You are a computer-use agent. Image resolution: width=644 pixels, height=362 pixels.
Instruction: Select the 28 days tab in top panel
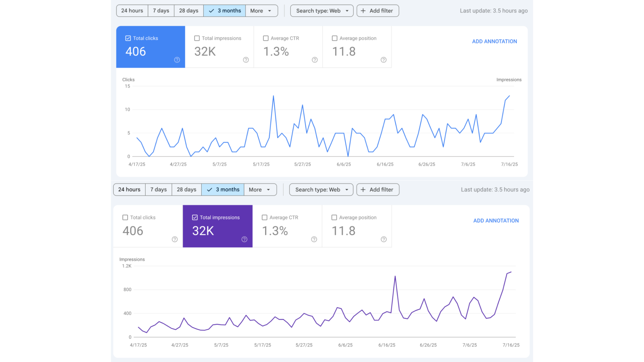click(189, 11)
